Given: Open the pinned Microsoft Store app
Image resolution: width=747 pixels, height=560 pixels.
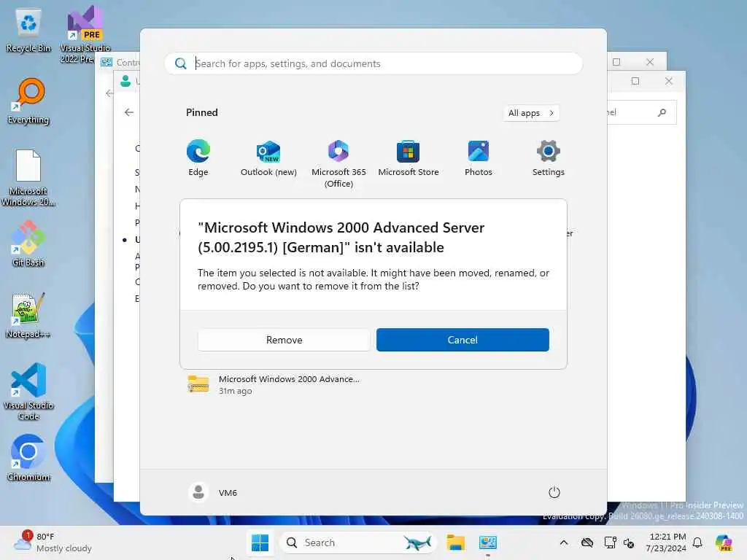Looking at the screenshot, I should [x=409, y=158].
